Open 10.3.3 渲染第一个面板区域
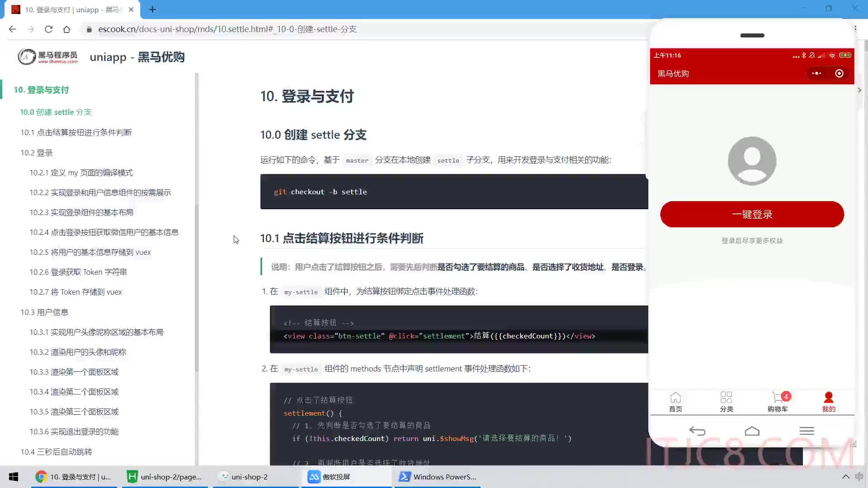 74,372
